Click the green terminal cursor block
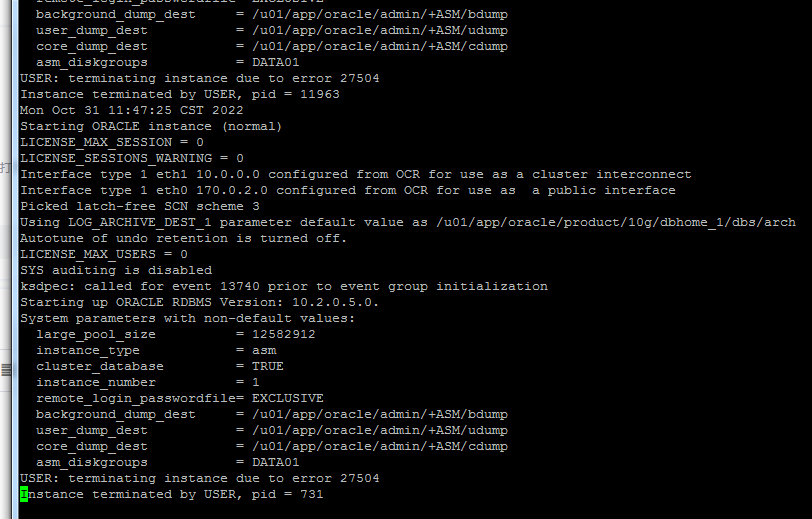The image size is (812, 519). pyautogui.click(x=24, y=494)
